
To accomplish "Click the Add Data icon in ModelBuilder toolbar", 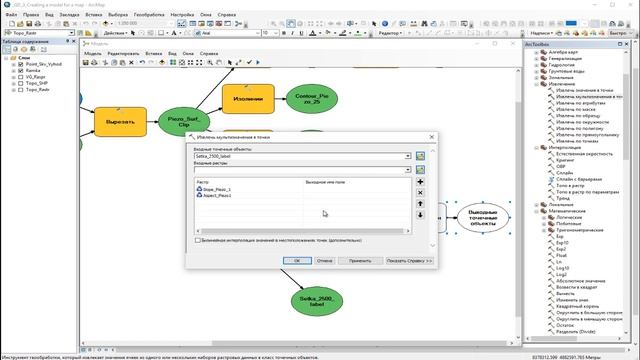I will coord(162,62).
